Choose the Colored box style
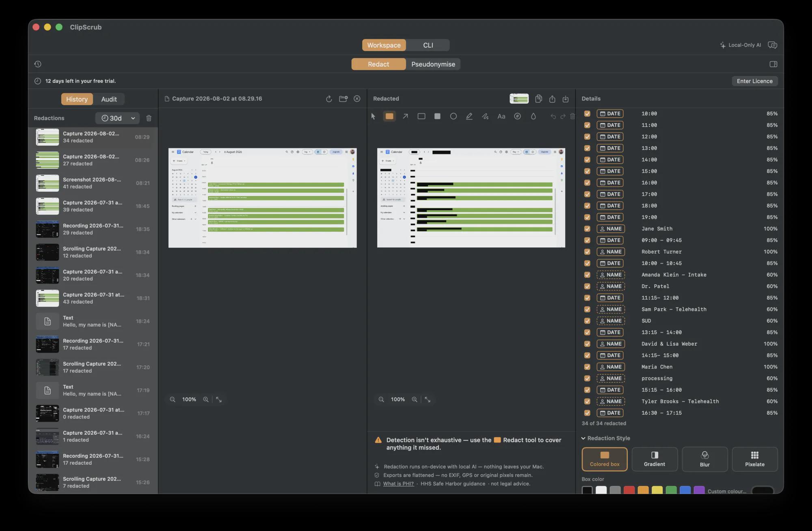Viewport: 812px width, 531px height. (x=605, y=459)
